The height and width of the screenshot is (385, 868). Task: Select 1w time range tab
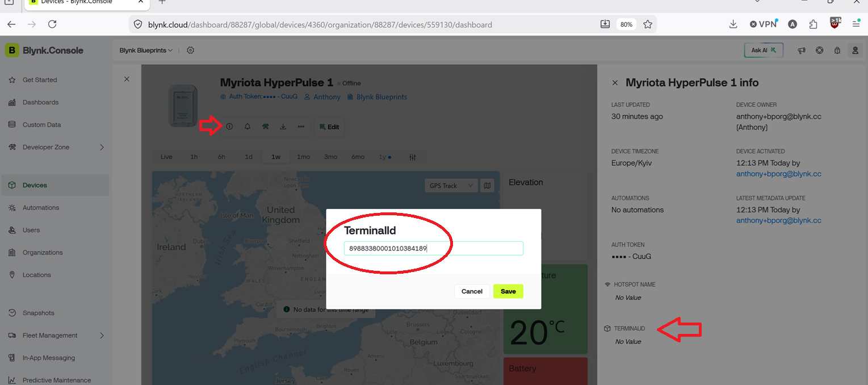276,157
